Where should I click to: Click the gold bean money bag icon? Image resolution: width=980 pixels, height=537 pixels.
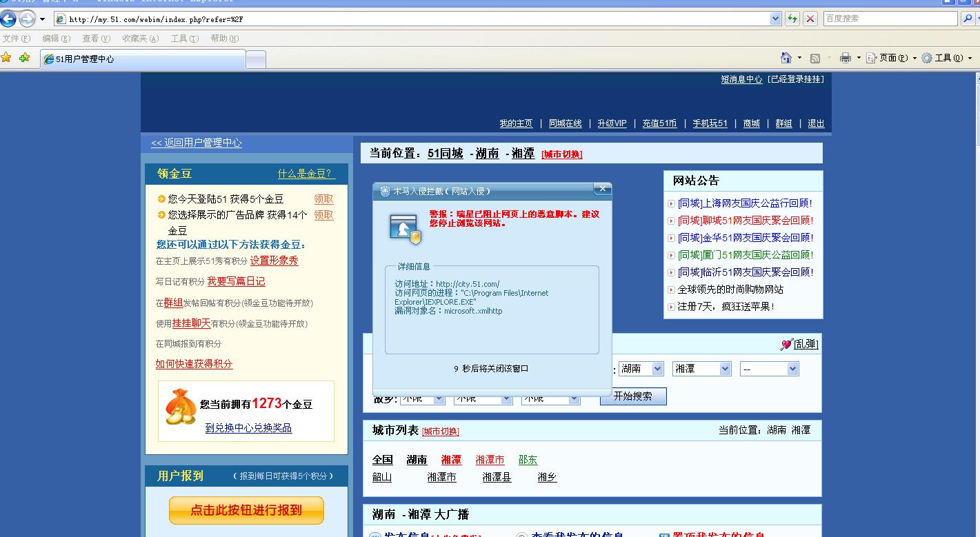point(181,407)
